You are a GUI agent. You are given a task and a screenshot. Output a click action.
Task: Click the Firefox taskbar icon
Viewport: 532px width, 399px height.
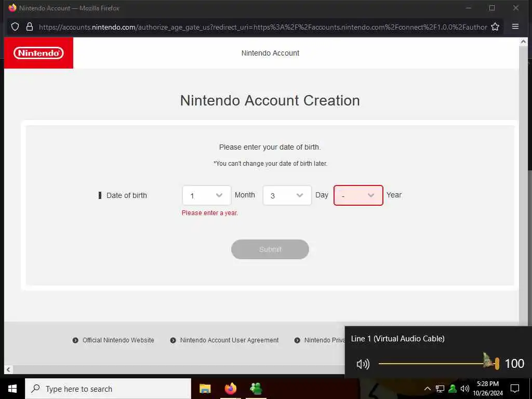pyautogui.click(x=230, y=389)
